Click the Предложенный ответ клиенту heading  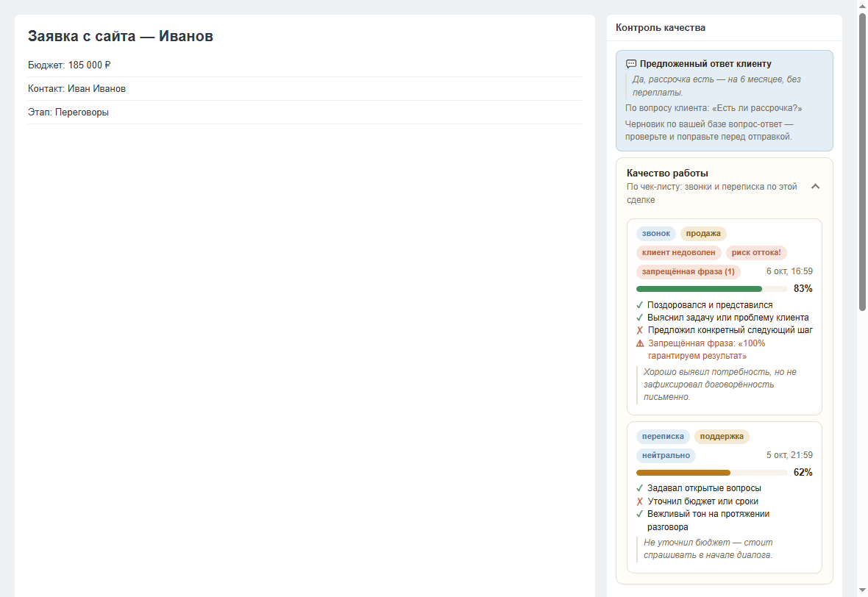point(706,64)
